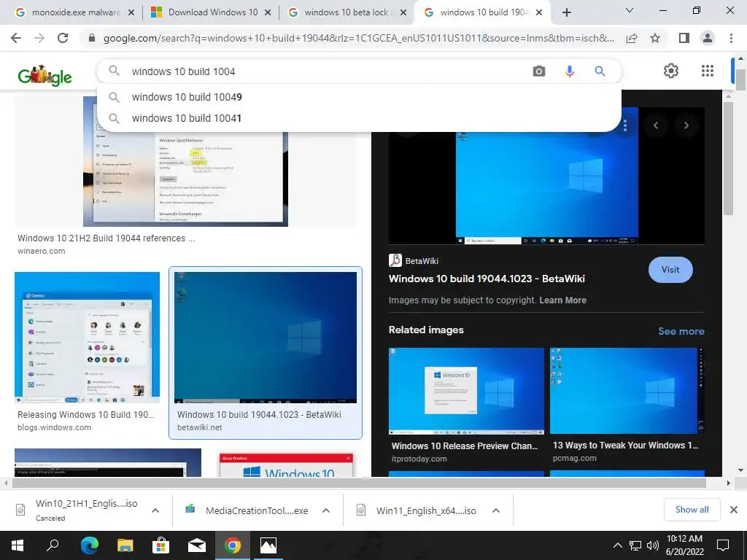Open the See more related images link
This screenshot has width=747, height=560.
(681, 331)
